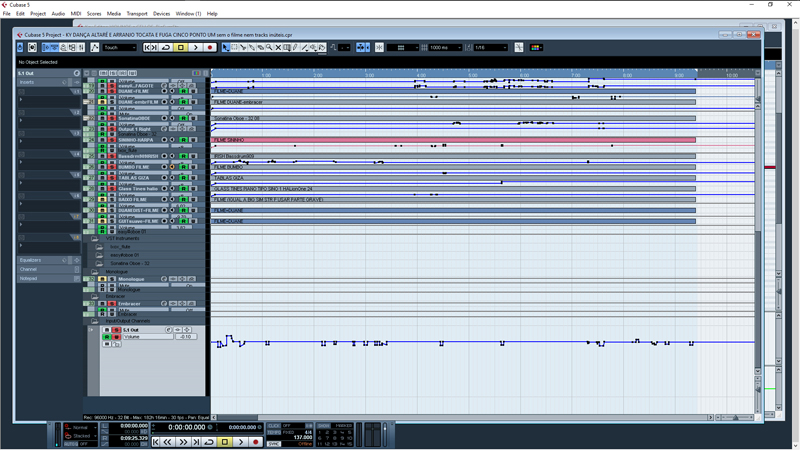
Task: Expand the Channel section in Inspector
Action: 48,269
